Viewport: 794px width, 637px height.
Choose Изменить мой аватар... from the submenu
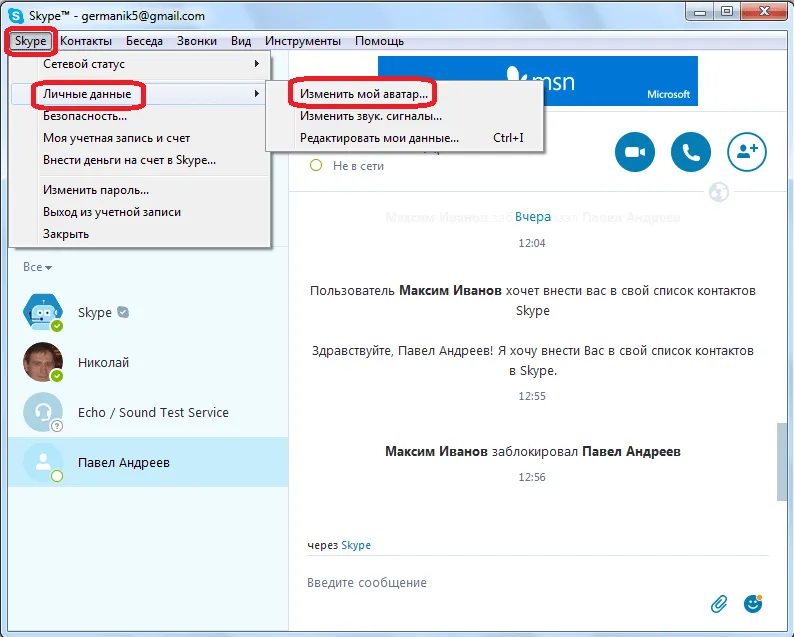pyautogui.click(x=405, y=94)
